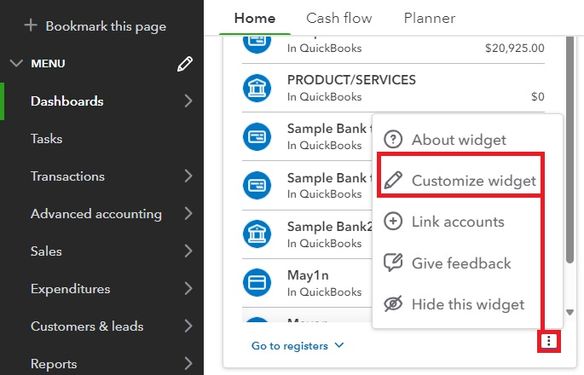Click the $0 balance for PRODUCT/SERVICES
This screenshot has height=375, width=584.
point(538,97)
